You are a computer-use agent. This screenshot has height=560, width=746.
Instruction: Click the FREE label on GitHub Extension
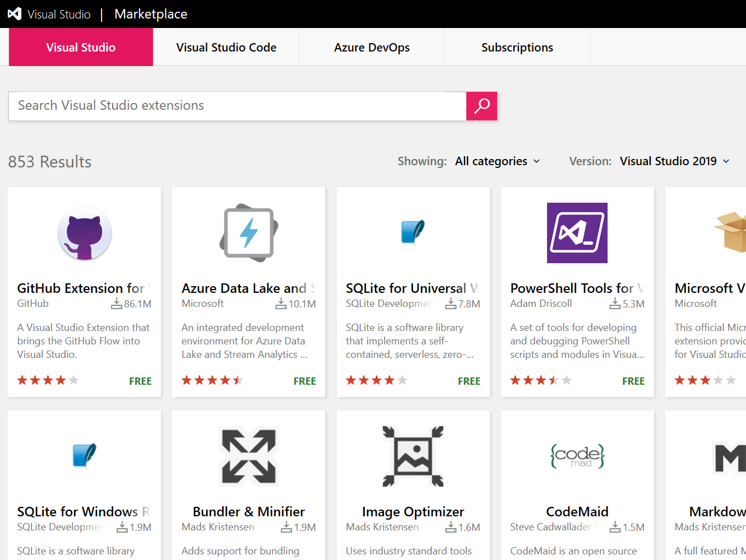[x=140, y=381]
